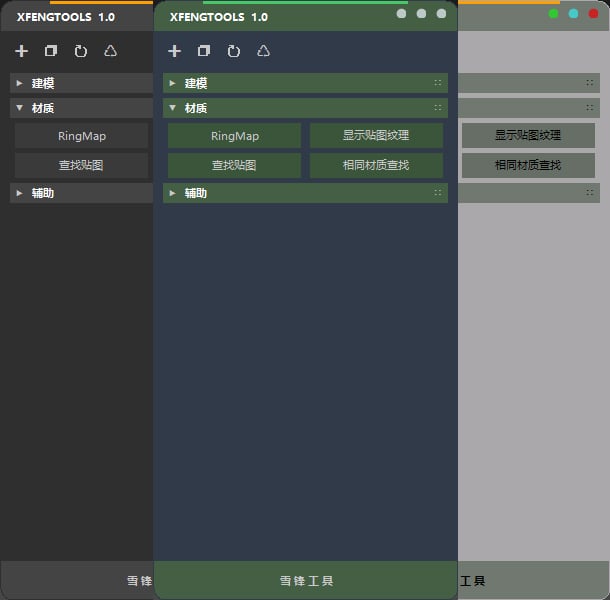610x600 pixels.
Task: Click 显示贴图纹理 in the blue-green panel
Action: tap(376, 136)
